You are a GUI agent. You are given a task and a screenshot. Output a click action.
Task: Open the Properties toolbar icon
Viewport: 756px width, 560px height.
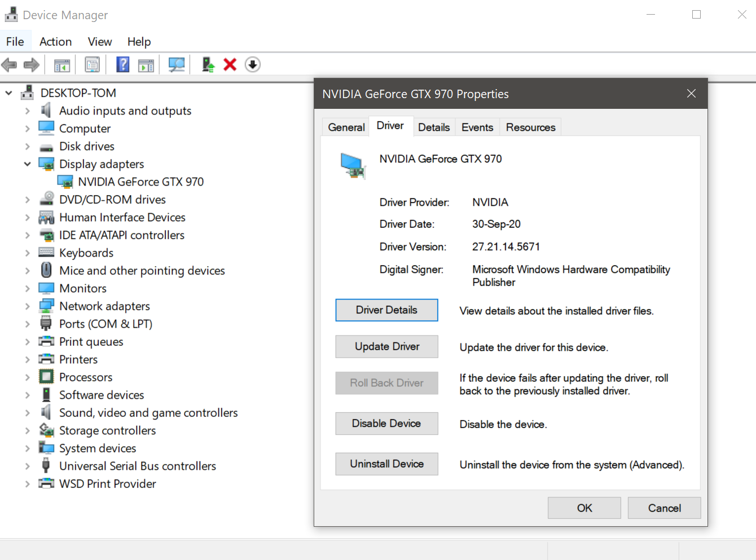coord(92,65)
